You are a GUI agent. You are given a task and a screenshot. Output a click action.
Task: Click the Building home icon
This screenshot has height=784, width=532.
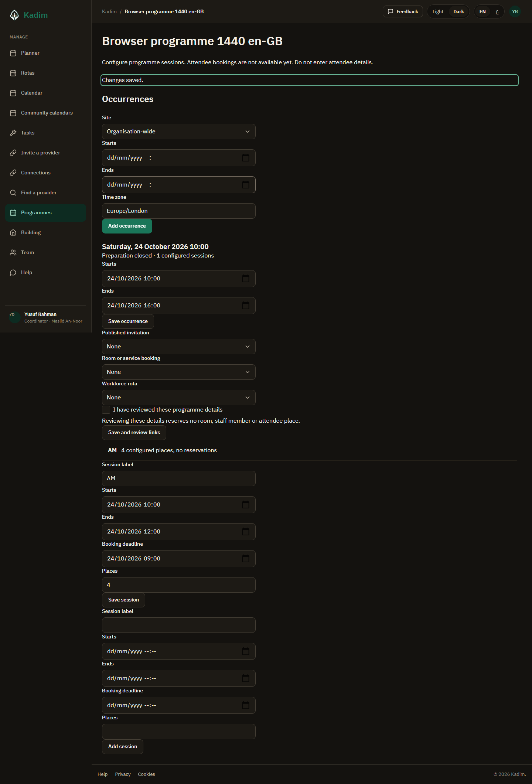coord(13,232)
